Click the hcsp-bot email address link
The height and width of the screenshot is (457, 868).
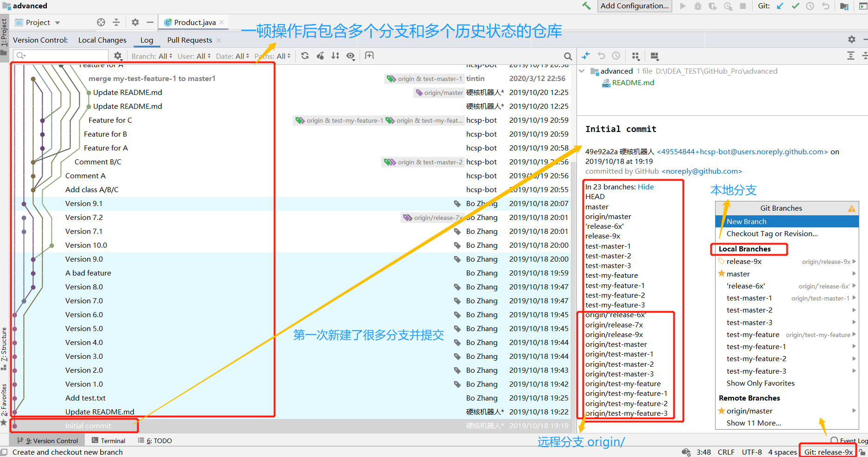click(x=742, y=152)
